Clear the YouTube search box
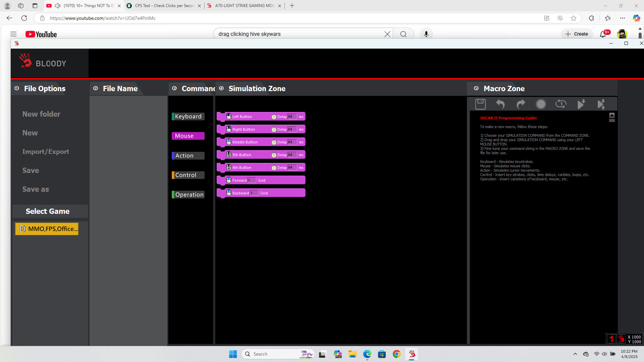644x362 pixels. coord(387,34)
